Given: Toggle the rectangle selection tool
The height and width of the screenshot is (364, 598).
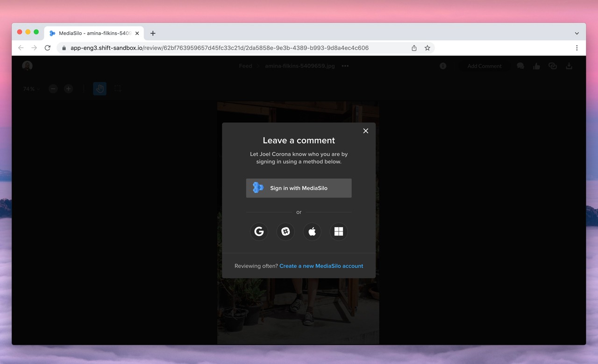Looking at the screenshot, I should [x=118, y=89].
